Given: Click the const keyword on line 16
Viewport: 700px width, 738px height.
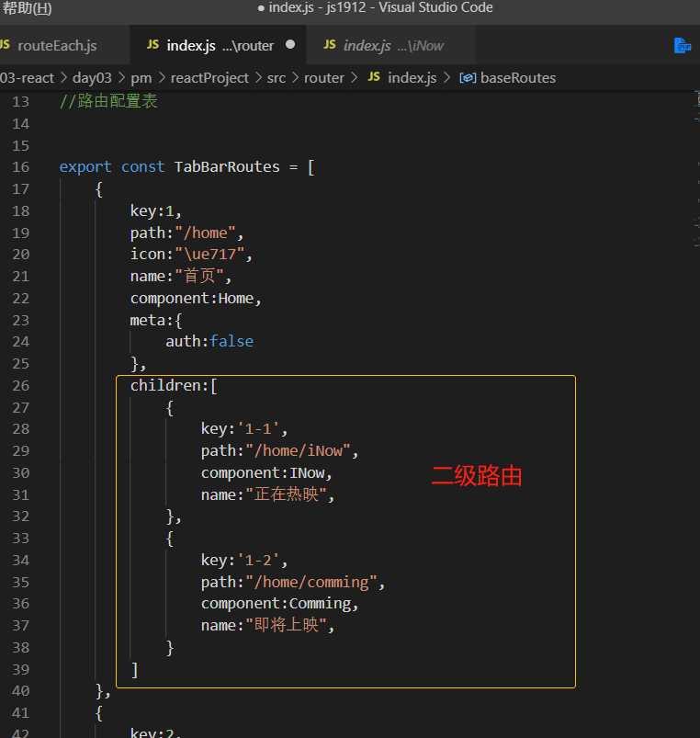Looking at the screenshot, I should 143,166.
